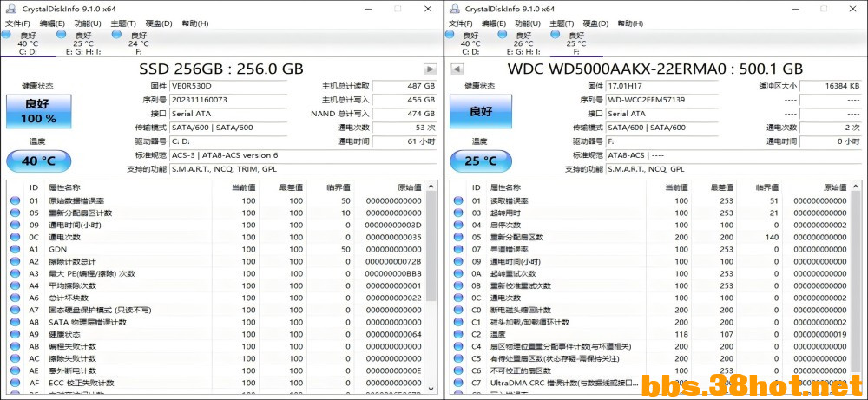868x400 pixels.
Task: Go to next disk arrow in SSD window
Action: pyautogui.click(x=431, y=69)
